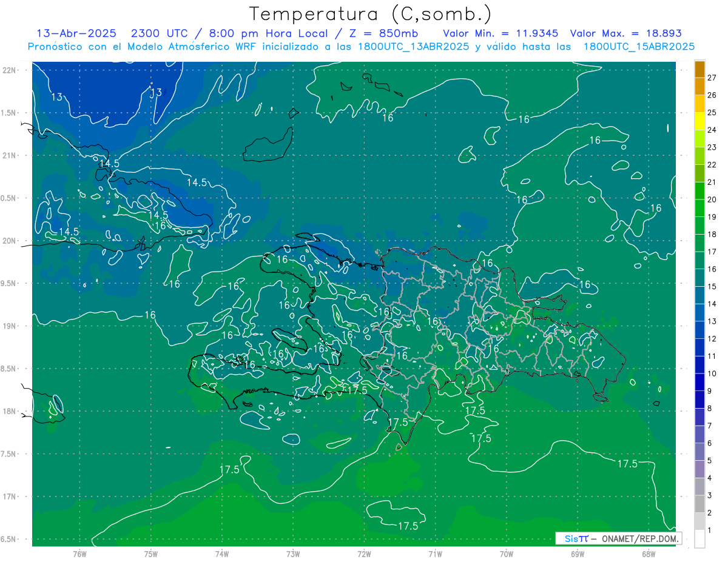The width and height of the screenshot is (728, 562).
Task: Click "Valor Min. = 11.9345" in header
Action: [502, 33]
